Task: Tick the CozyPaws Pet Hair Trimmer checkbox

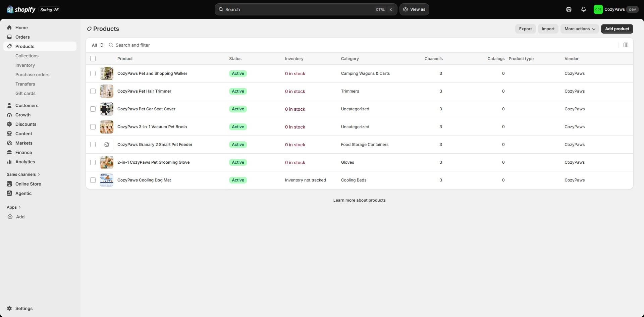Action: [x=93, y=91]
